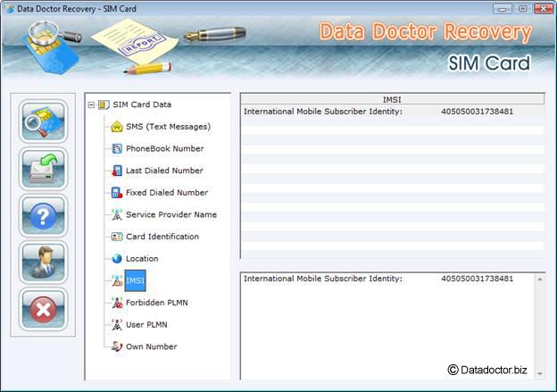The width and height of the screenshot is (557, 392).
Task: Open Card Identification tree item
Action: point(162,237)
